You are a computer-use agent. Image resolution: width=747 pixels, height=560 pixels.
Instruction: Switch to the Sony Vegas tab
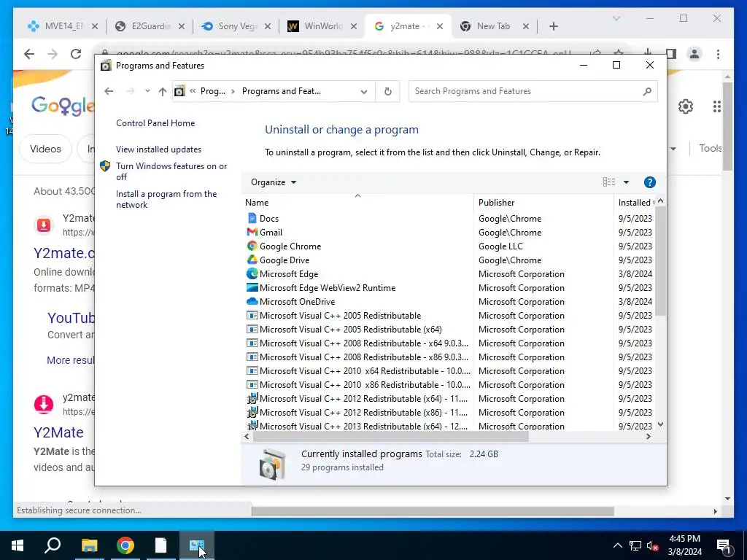[236, 26]
